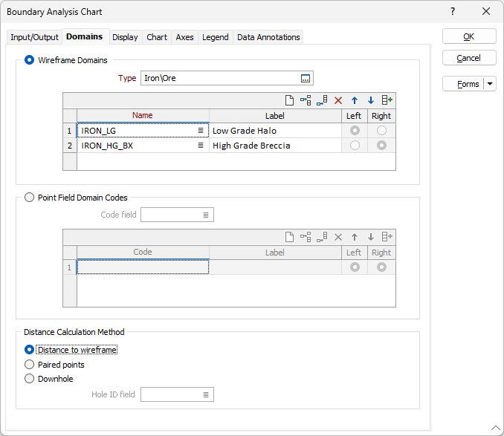Click down arrow in Point Field grid toolbar
This screenshot has height=436, width=504.
coord(371,237)
